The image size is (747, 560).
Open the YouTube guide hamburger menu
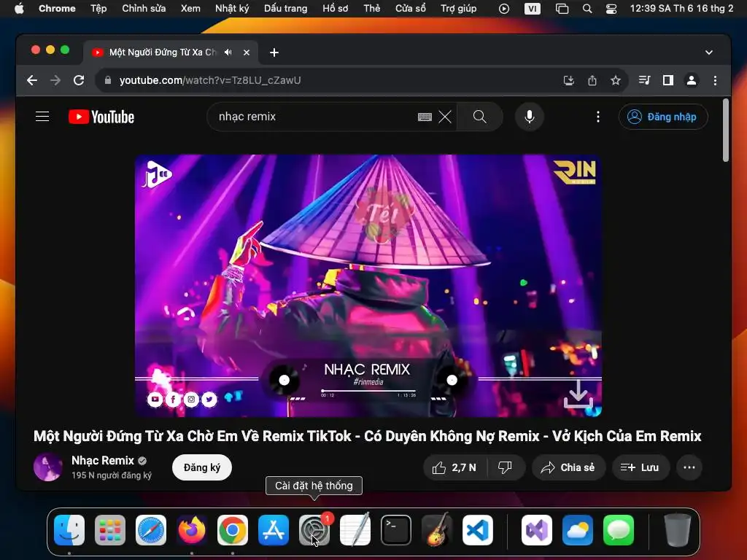[42, 117]
